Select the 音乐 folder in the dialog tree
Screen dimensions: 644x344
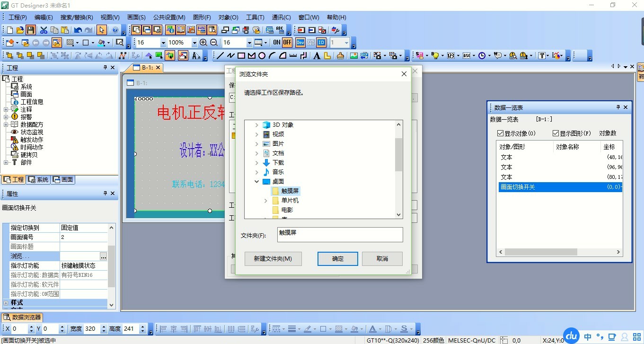278,172
